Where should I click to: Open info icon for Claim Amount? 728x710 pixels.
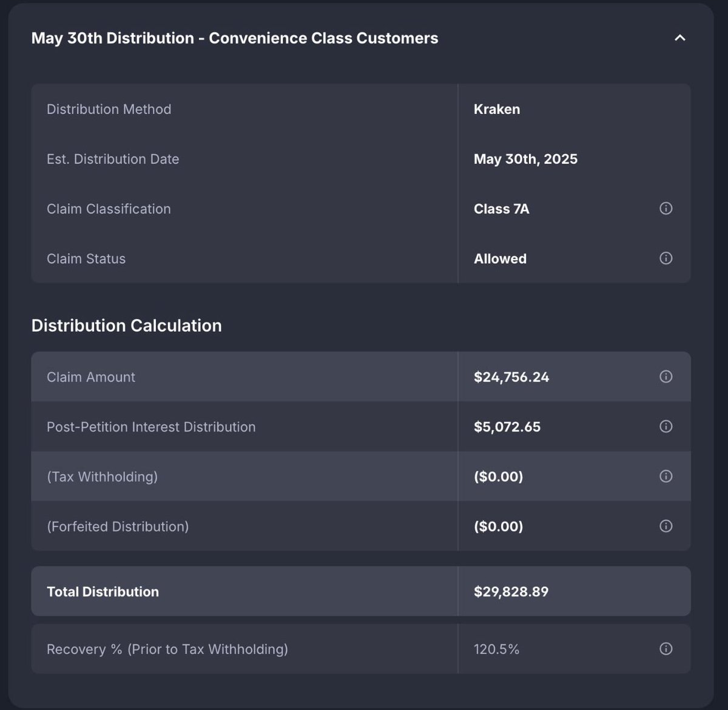point(666,377)
